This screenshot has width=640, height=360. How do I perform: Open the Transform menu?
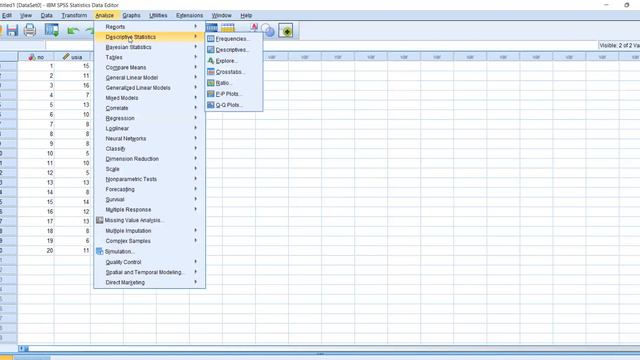tap(74, 16)
